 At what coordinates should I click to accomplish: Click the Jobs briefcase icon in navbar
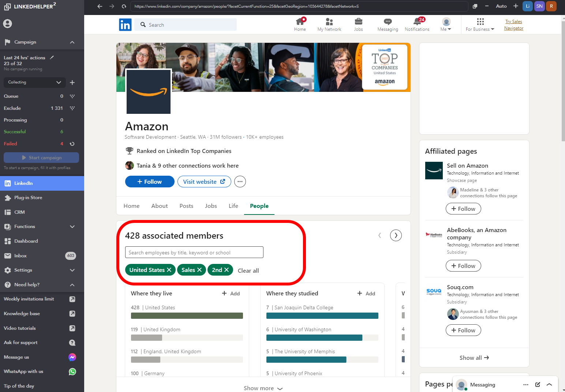(358, 22)
